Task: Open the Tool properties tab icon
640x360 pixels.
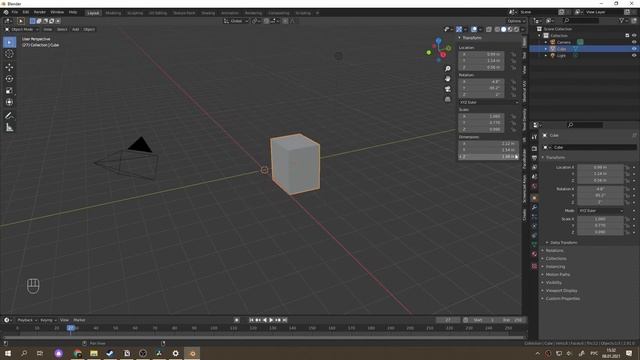Action: pyautogui.click(x=534, y=138)
